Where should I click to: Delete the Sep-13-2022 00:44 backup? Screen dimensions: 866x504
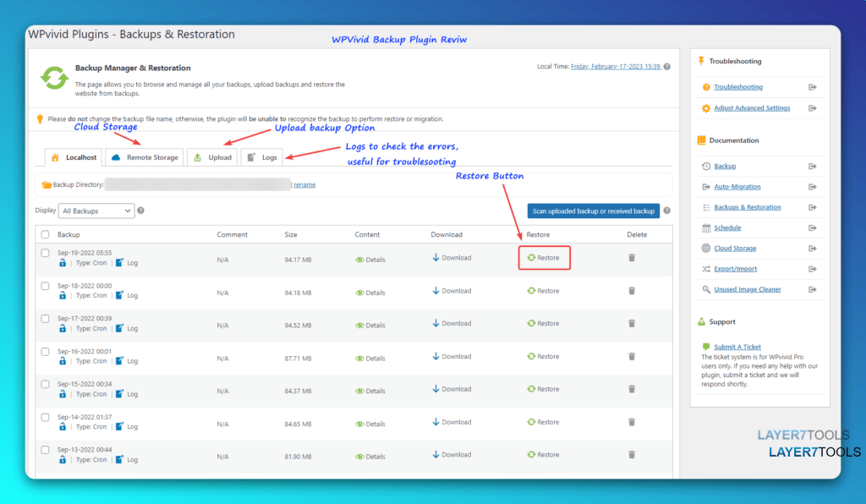631,455
